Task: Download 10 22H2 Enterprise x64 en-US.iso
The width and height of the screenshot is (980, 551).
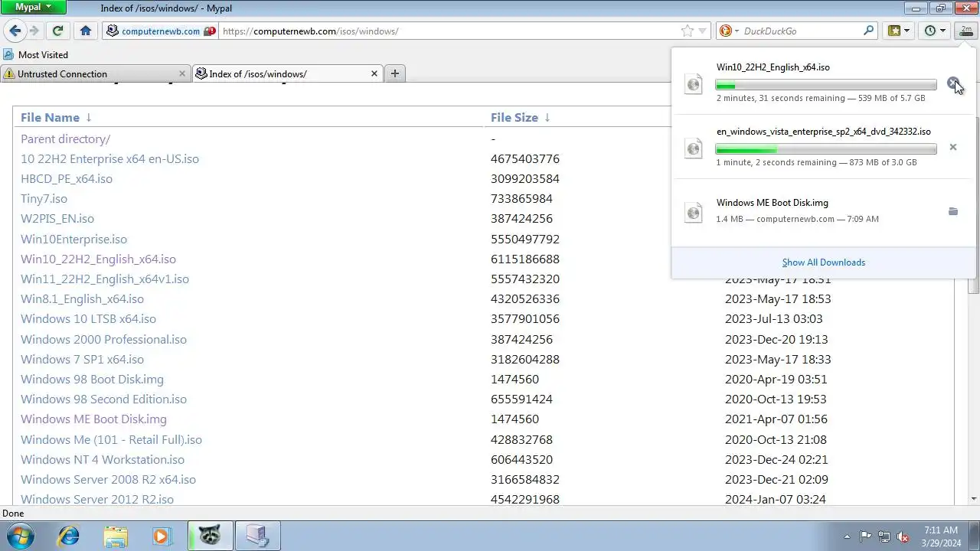Action: 109,159
